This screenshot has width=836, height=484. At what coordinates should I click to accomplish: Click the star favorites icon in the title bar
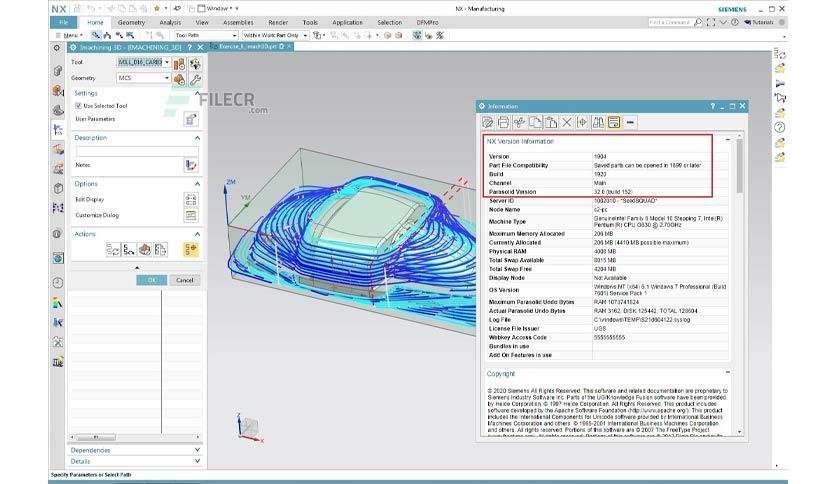click(x=157, y=9)
